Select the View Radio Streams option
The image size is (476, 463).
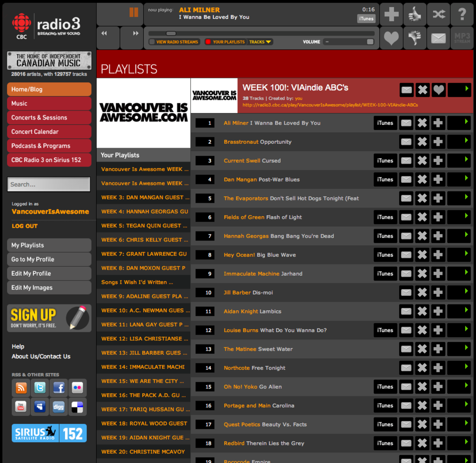click(174, 42)
